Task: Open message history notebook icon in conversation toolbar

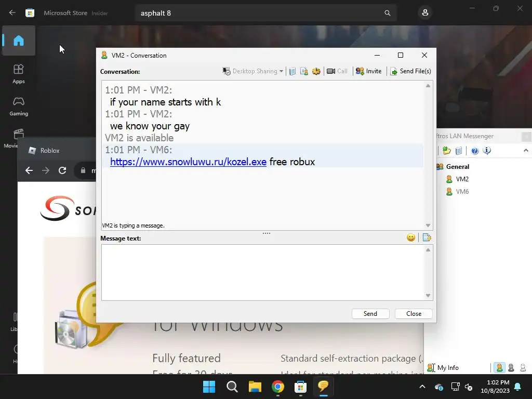Action: coord(292,71)
